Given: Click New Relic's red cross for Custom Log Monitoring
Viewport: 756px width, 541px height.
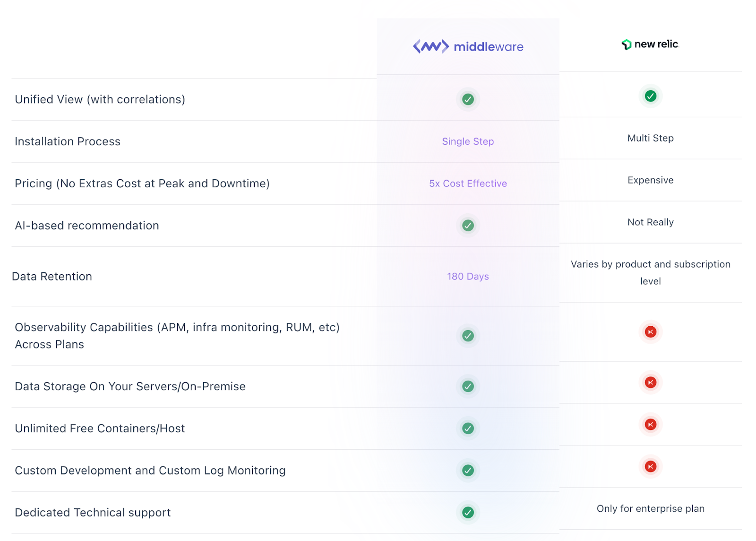Looking at the screenshot, I should (651, 467).
